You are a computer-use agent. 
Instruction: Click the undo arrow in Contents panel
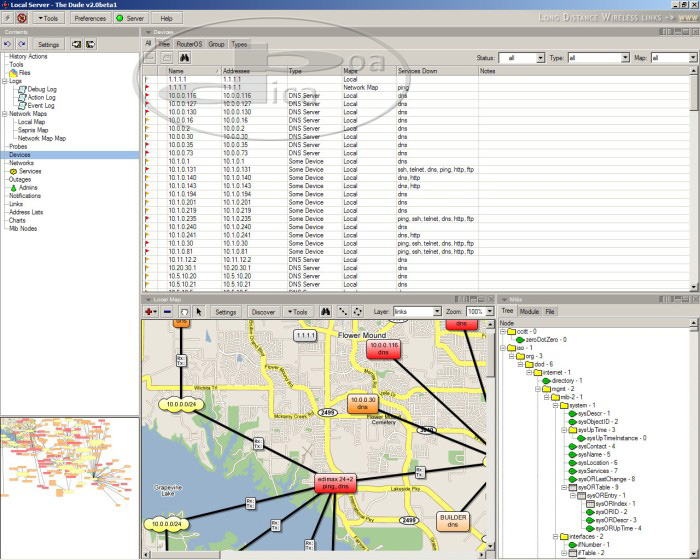click(9, 45)
